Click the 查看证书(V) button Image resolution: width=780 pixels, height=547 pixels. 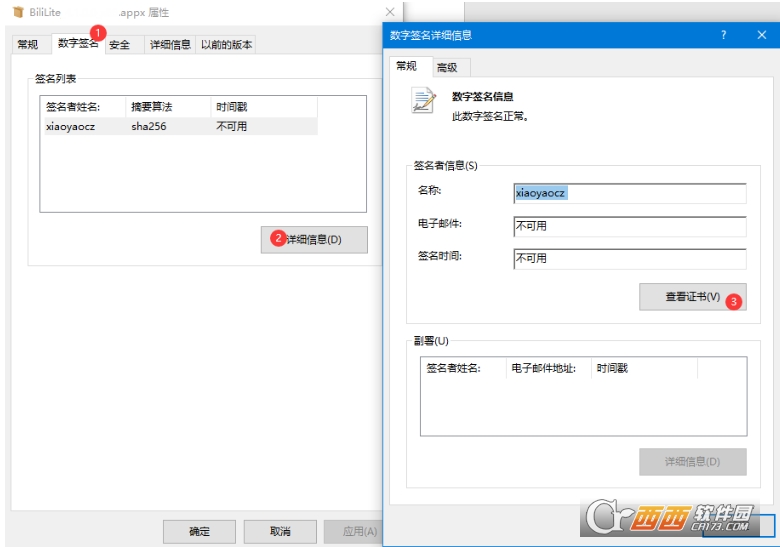(692, 297)
